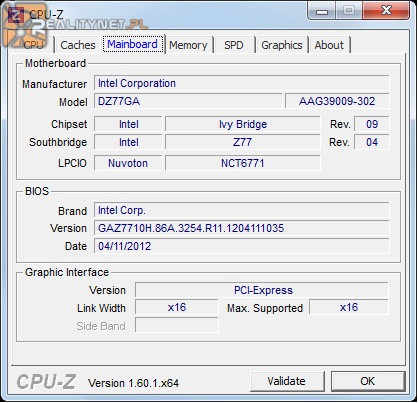Open the Caches tab
Image resolution: width=418 pixels, height=403 pixels.
78,45
